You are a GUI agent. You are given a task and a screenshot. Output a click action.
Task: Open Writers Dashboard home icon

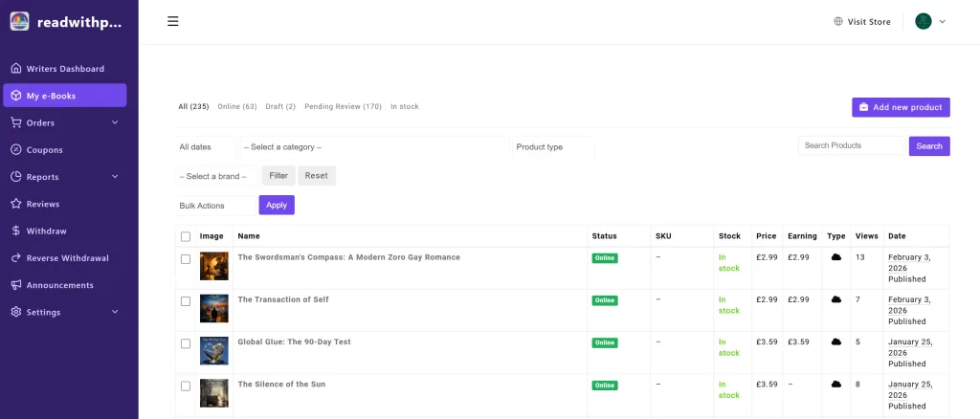(x=16, y=69)
